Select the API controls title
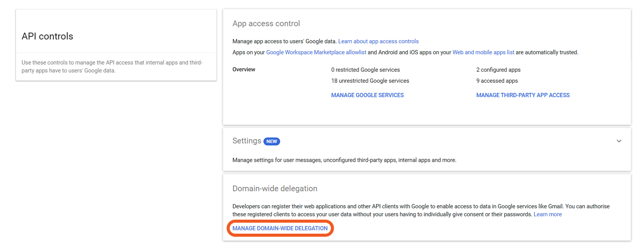644x250 pixels. 47,36
